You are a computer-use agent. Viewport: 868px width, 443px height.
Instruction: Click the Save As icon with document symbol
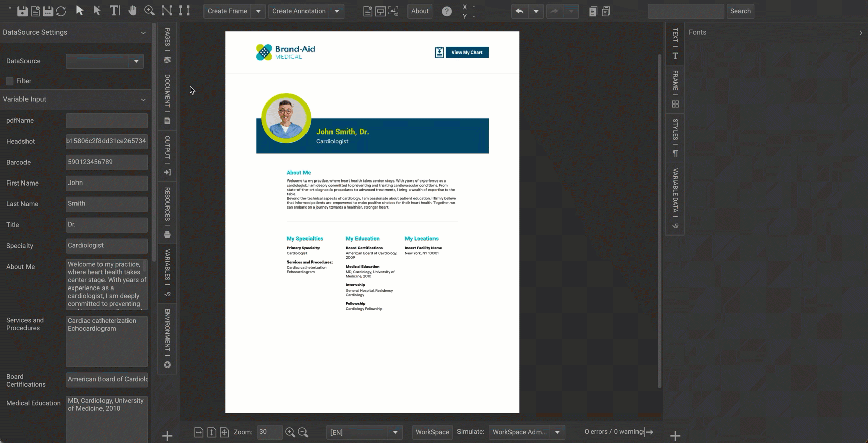point(35,11)
